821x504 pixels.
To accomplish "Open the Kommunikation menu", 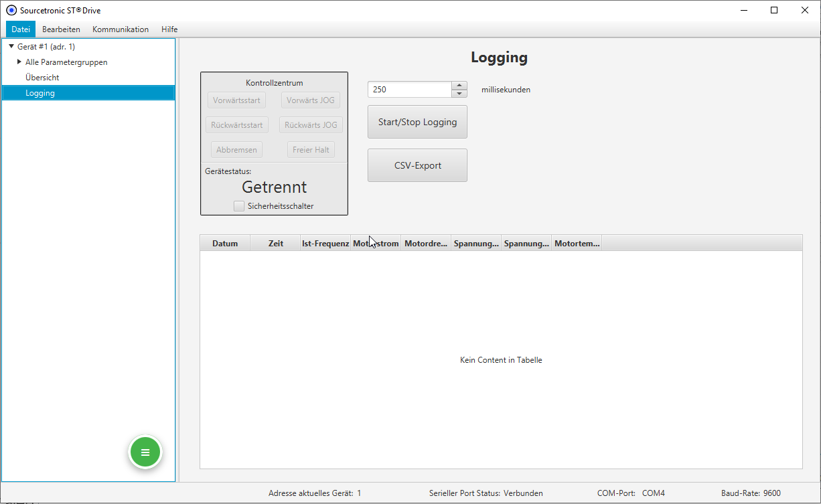I will (x=121, y=29).
